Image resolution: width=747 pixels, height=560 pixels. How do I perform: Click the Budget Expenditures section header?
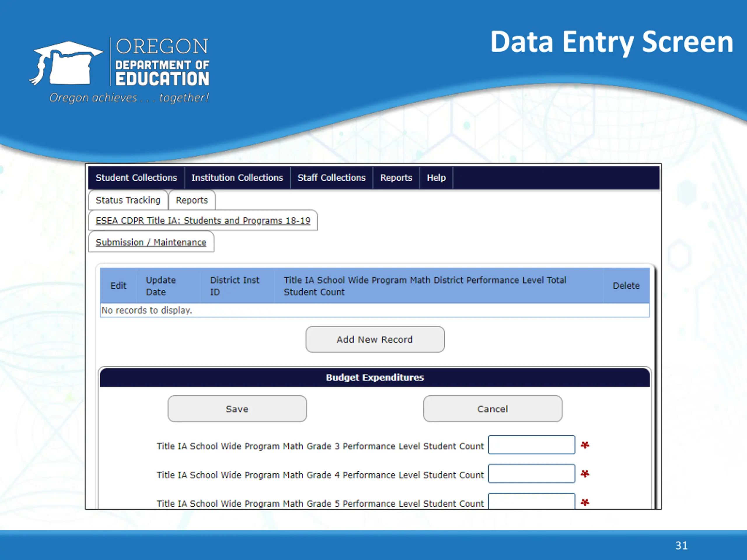click(x=375, y=377)
